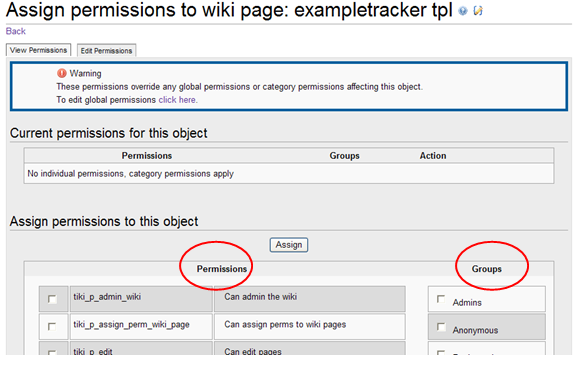Open the edit template pencil icon

pyautogui.click(x=478, y=11)
